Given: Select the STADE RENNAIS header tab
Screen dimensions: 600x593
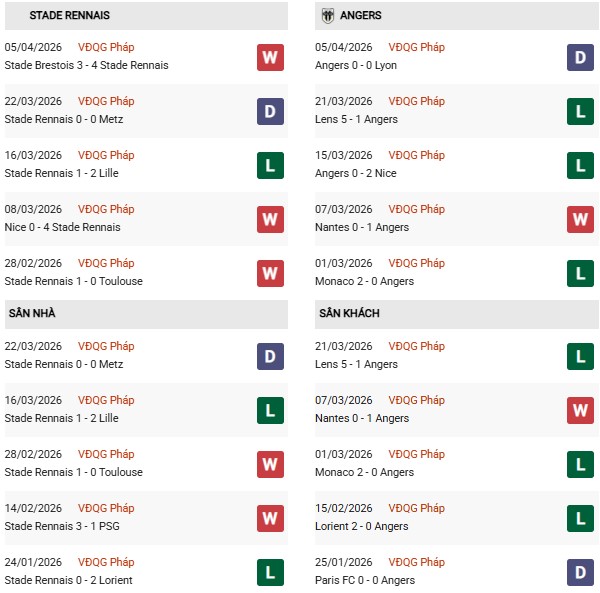Looking at the screenshot, I should pos(70,16).
